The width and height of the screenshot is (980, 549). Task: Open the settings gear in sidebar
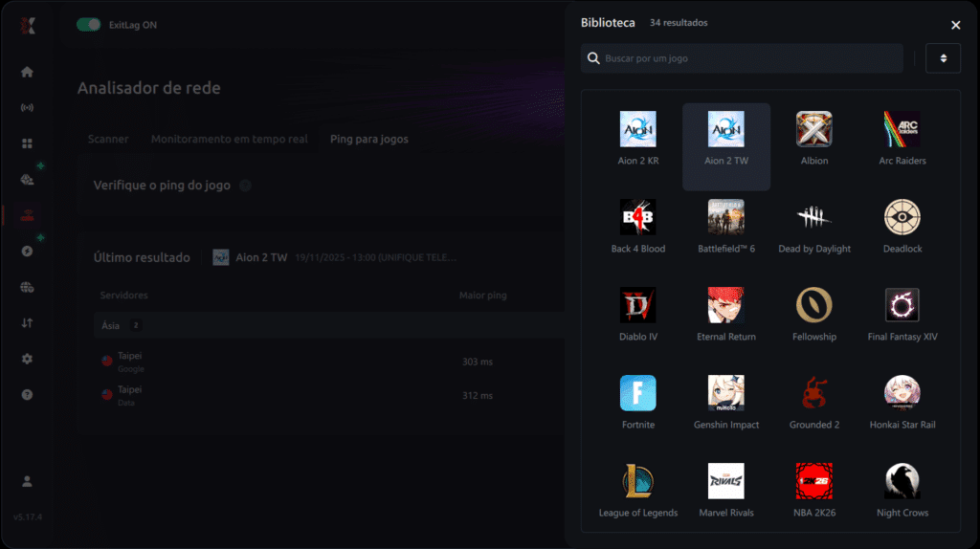(x=27, y=359)
